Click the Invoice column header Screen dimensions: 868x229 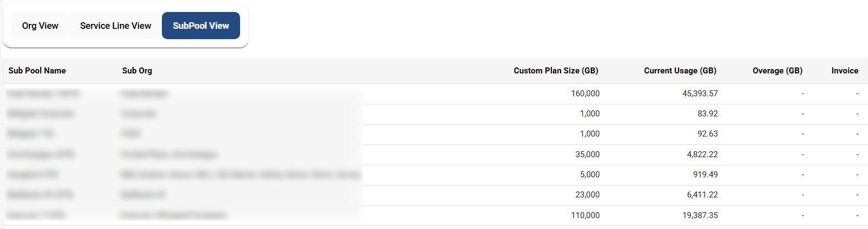point(845,71)
